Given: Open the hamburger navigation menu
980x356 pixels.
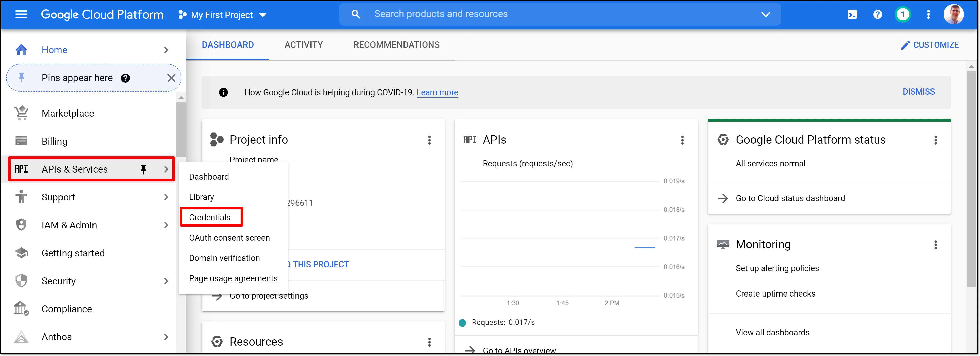Looking at the screenshot, I should coord(21,14).
